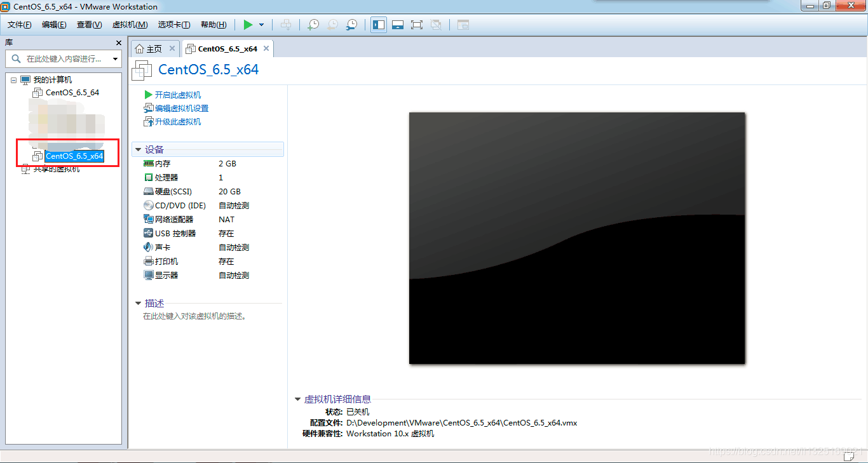Select 共享的虚拟机 in the library tree

(57, 169)
